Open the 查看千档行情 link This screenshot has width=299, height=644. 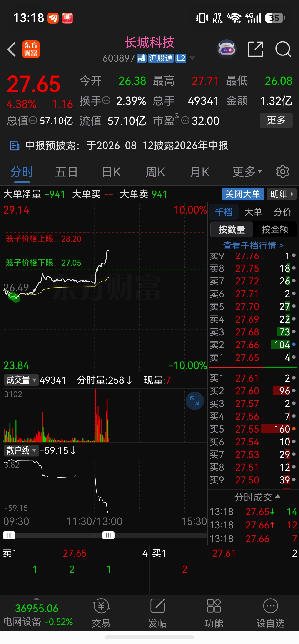[x=253, y=245]
